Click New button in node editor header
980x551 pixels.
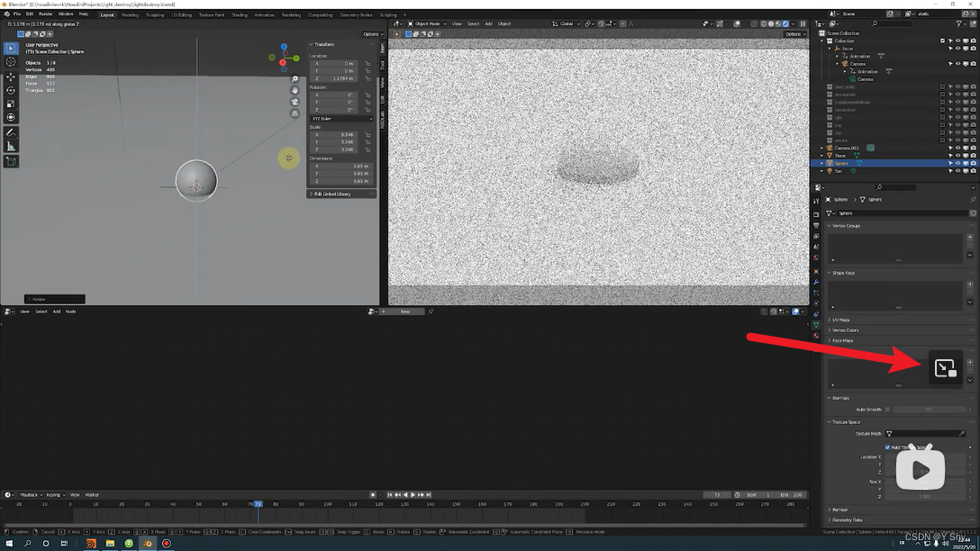405,312
